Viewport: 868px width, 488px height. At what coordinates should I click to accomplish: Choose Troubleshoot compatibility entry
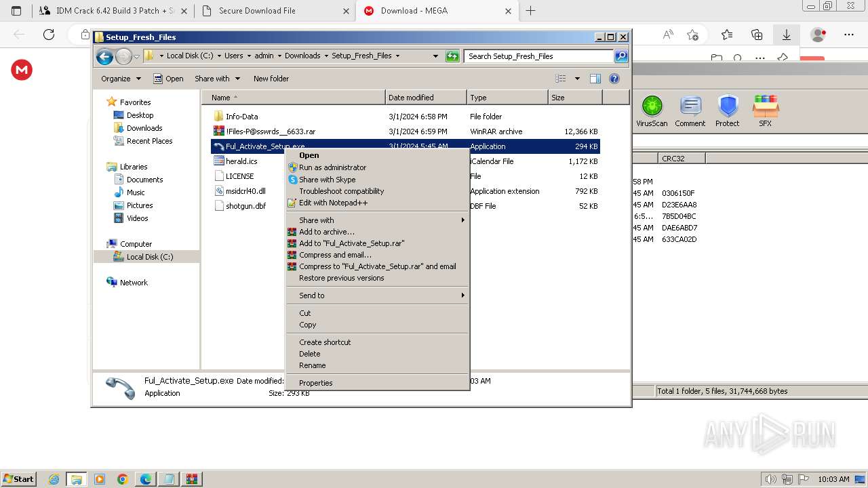[341, 191]
